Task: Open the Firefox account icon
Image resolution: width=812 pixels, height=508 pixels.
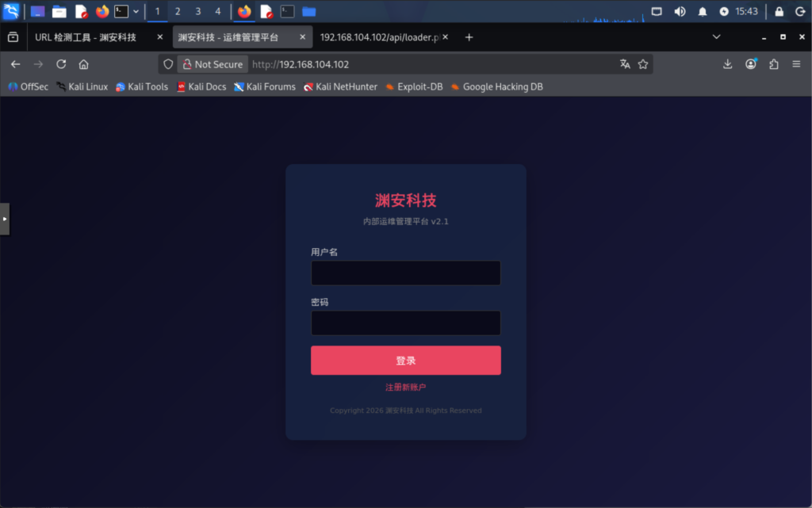Action: [x=751, y=64]
